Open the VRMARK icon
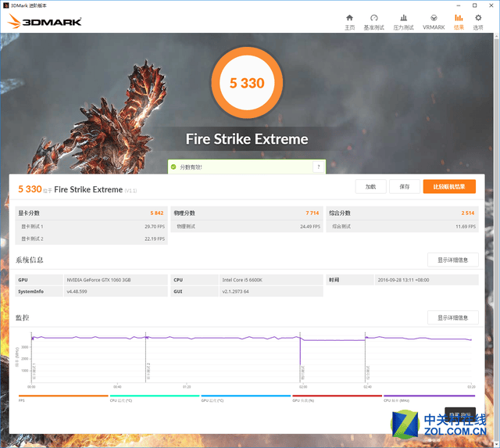 (x=434, y=18)
